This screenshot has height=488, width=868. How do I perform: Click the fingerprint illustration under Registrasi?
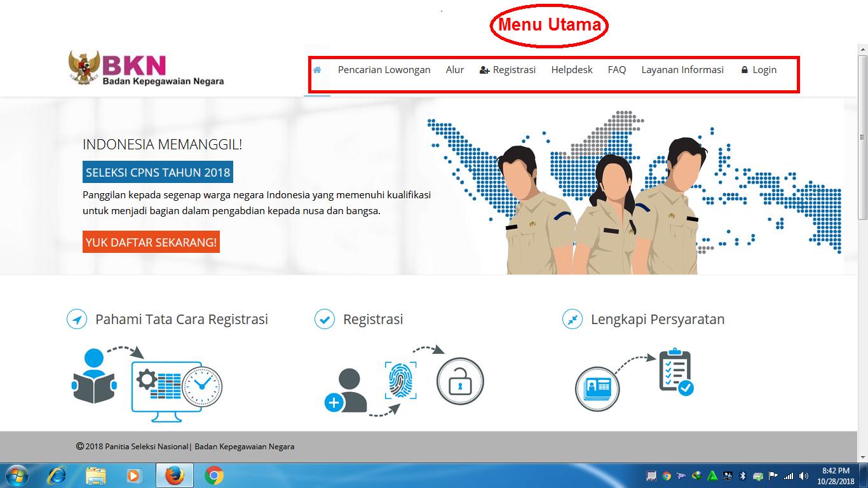pos(400,381)
